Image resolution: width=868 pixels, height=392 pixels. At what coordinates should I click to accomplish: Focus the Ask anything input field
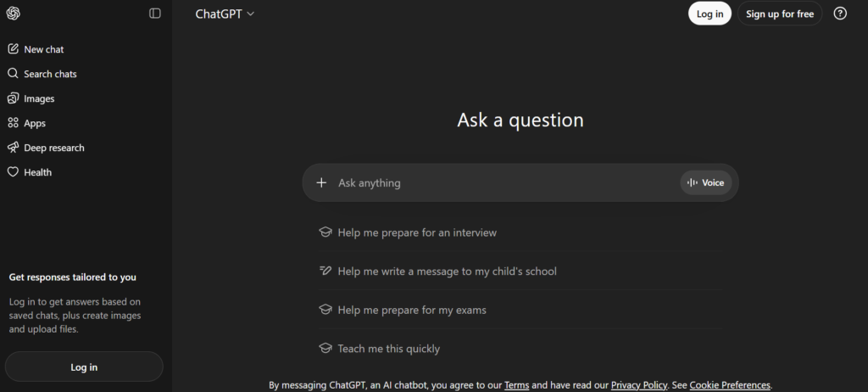pyautogui.click(x=500, y=182)
